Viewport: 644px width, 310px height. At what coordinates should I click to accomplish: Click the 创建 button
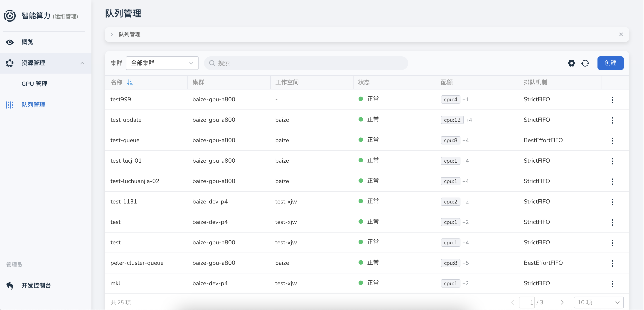click(x=610, y=63)
